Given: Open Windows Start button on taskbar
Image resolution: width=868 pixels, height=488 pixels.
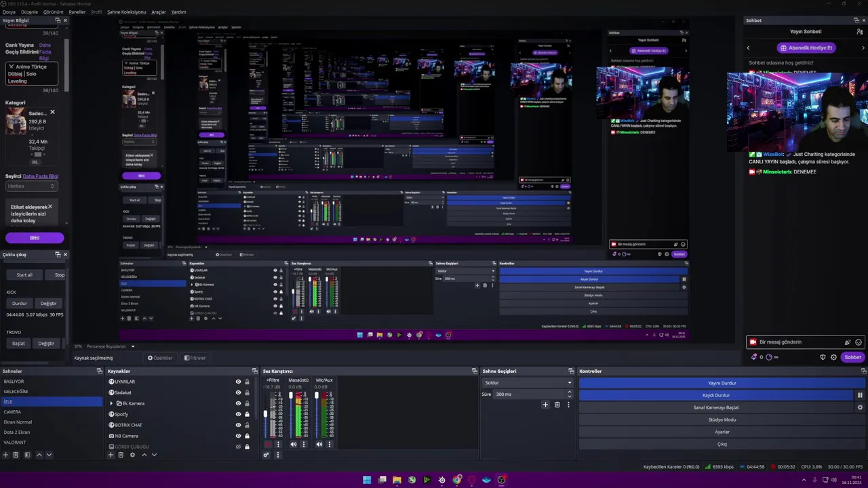Looking at the screenshot, I should [367, 480].
